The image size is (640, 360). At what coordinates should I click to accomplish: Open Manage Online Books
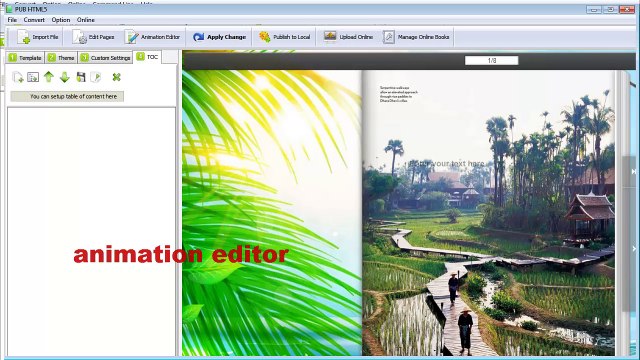click(x=416, y=37)
